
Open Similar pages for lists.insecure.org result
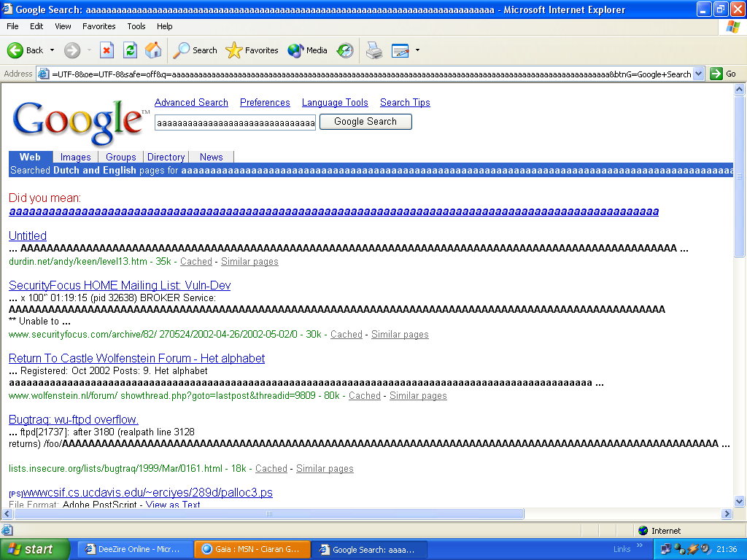click(x=325, y=469)
